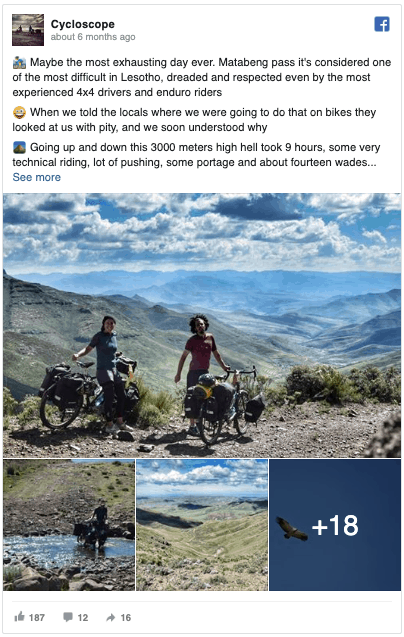
Task: Open the Cycloscope page name link
Action: [83, 24]
